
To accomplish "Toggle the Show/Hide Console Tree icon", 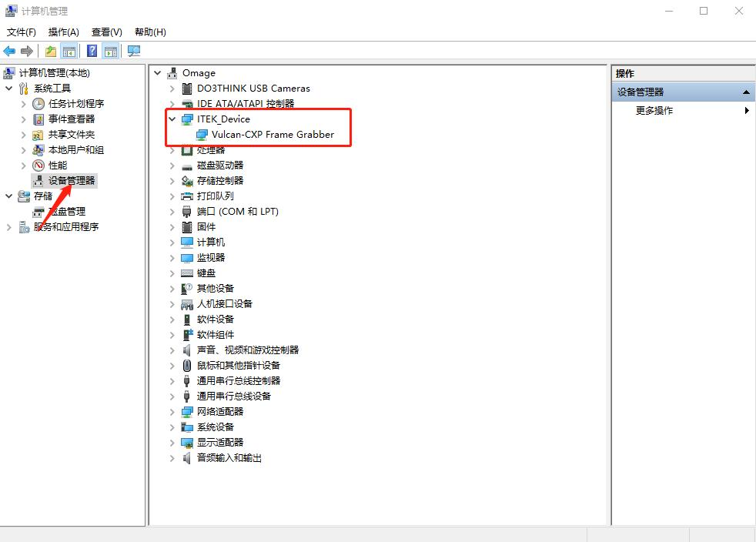I will point(69,51).
